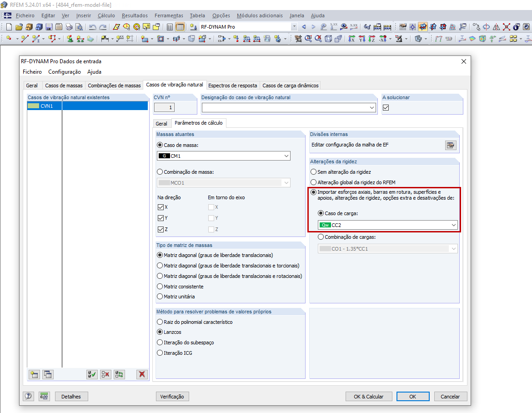Click the new node star icon in second toolbar
Viewport: 532px width, 413px height.
[x=9, y=39]
